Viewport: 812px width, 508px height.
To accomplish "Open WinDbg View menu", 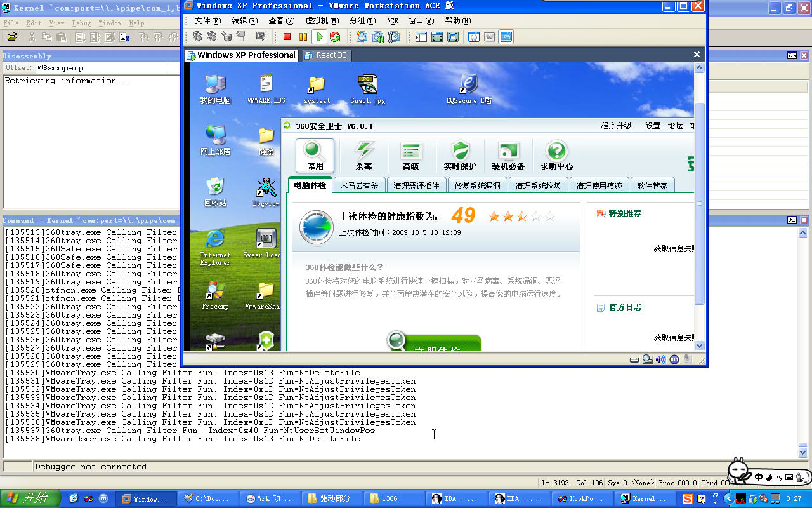I will 56,23.
